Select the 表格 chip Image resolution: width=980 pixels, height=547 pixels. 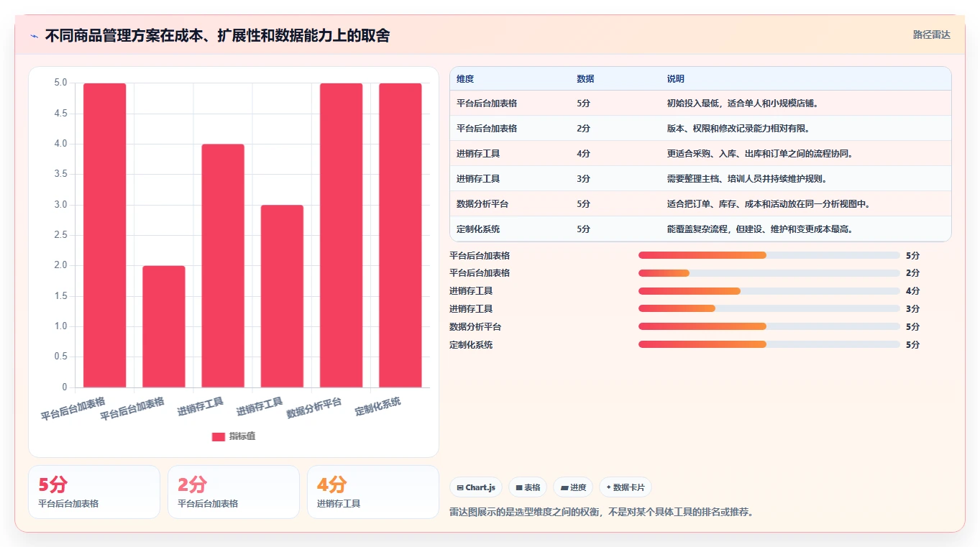528,487
